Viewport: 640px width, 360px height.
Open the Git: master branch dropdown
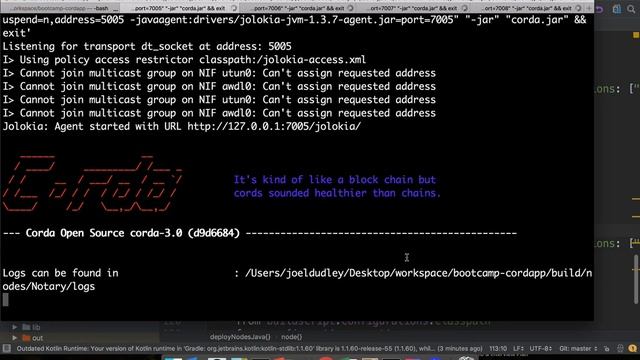(x=578, y=349)
